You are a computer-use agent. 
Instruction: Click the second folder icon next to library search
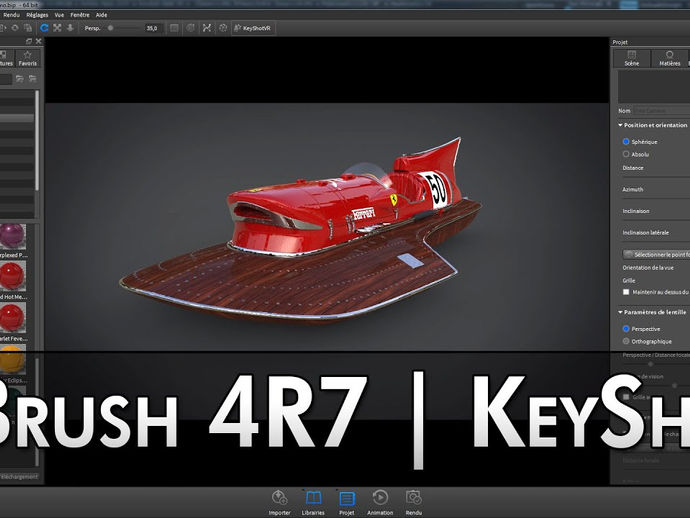click(x=33, y=79)
